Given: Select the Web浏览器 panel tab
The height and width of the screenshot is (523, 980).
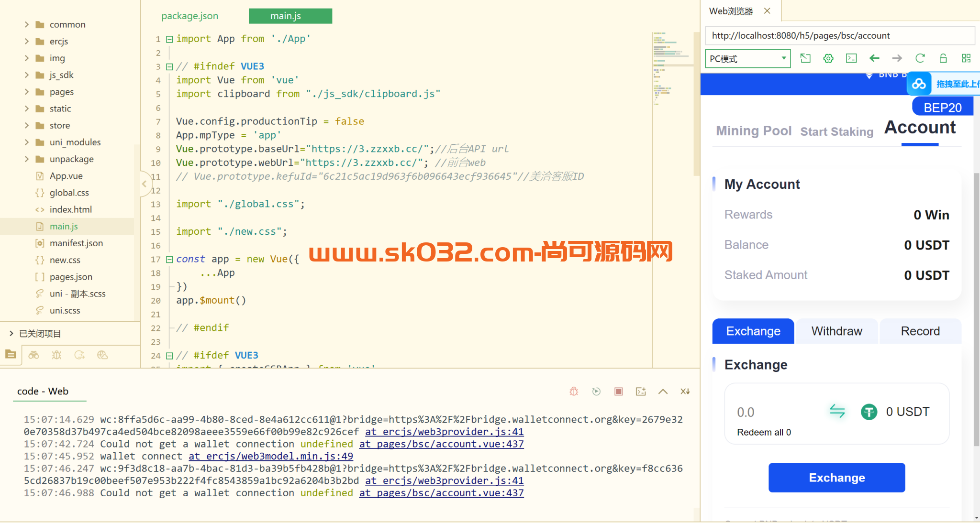Looking at the screenshot, I should 731,11.
